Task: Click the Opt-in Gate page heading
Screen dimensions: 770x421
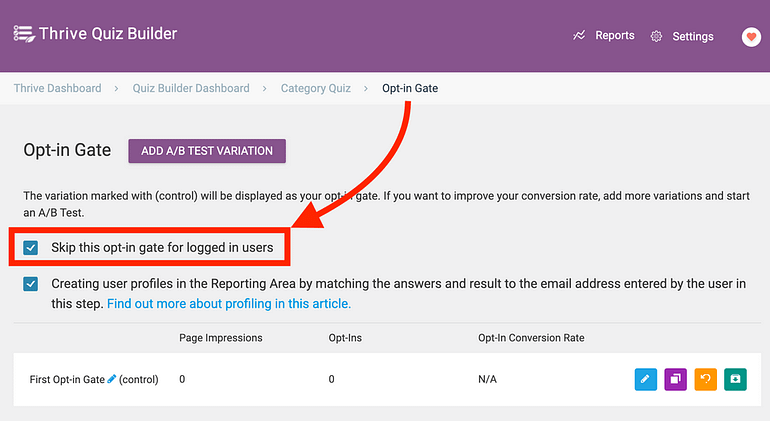Action: click(67, 150)
